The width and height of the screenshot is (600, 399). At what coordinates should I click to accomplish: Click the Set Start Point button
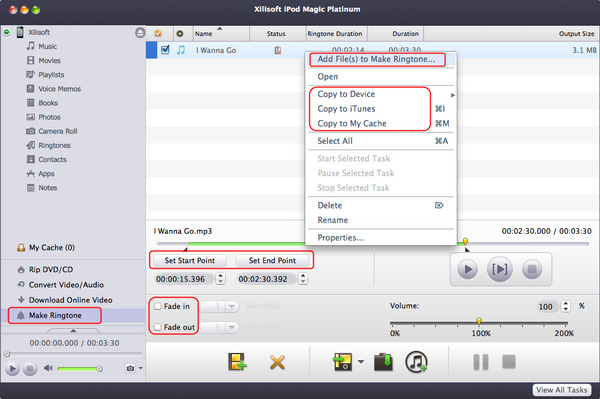pos(190,261)
